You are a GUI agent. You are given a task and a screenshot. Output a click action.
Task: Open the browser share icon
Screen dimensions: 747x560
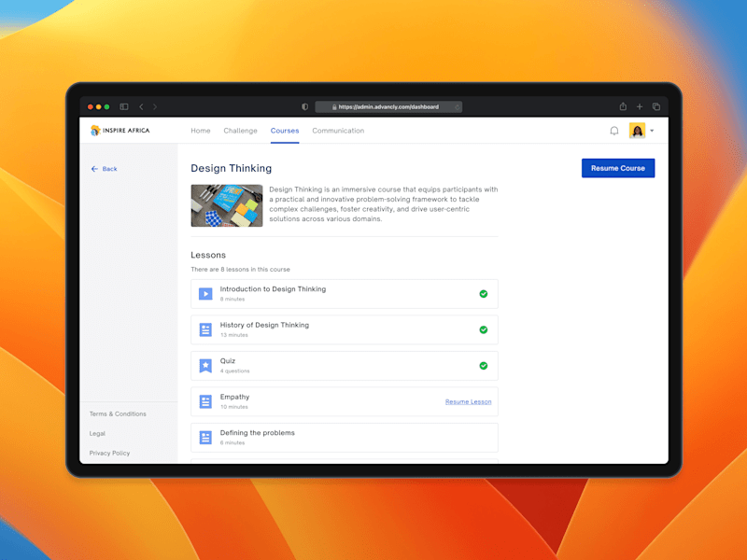(x=623, y=106)
